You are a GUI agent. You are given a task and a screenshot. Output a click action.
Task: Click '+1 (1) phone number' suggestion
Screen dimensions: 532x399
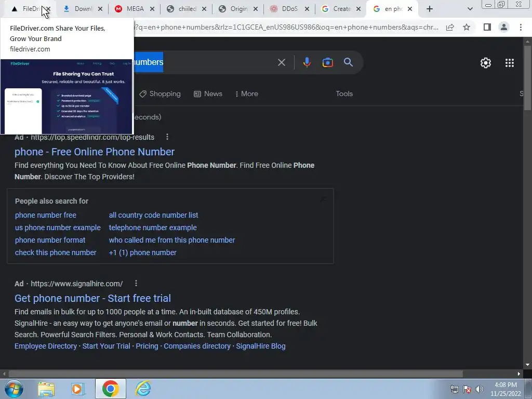[x=142, y=253]
